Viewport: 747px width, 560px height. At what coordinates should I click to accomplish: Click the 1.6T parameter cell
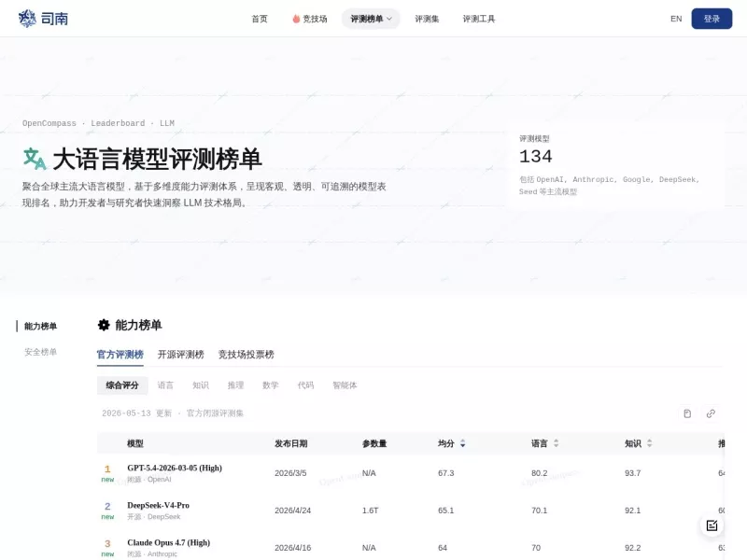click(x=370, y=511)
